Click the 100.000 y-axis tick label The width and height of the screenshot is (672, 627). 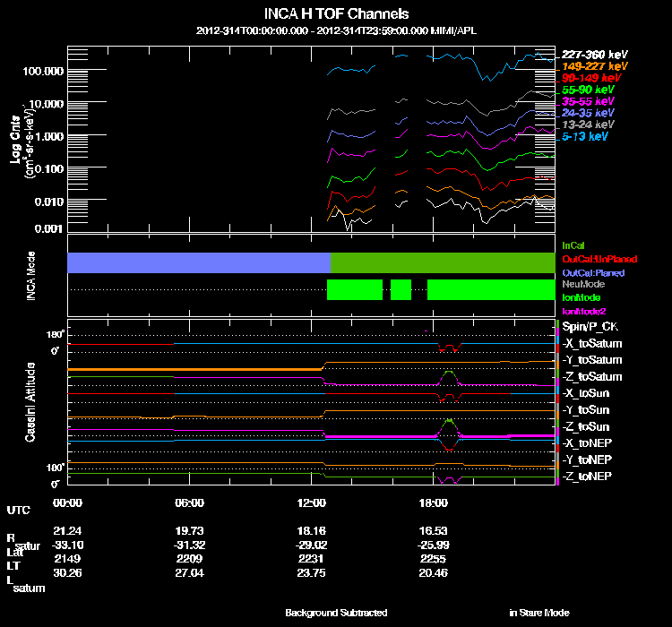click(43, 71)
